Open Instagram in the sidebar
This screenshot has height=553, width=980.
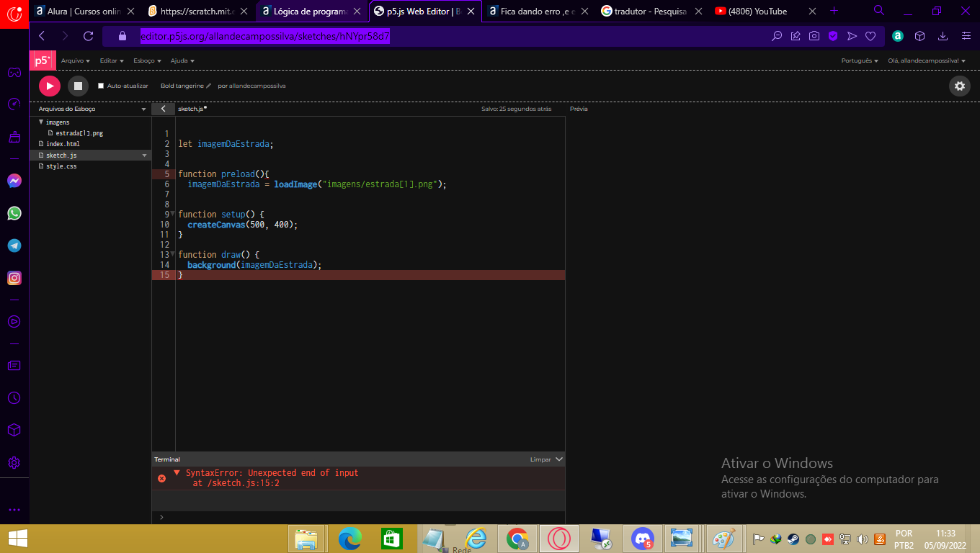pos(14,278)
